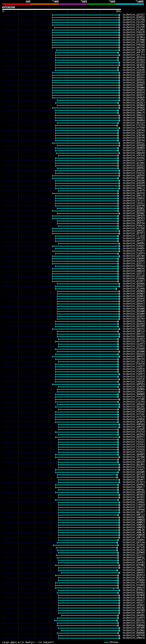Select hit label UniRef100_P26573
This screenshot has height=644, width=146.
click(x=134, y=374)
